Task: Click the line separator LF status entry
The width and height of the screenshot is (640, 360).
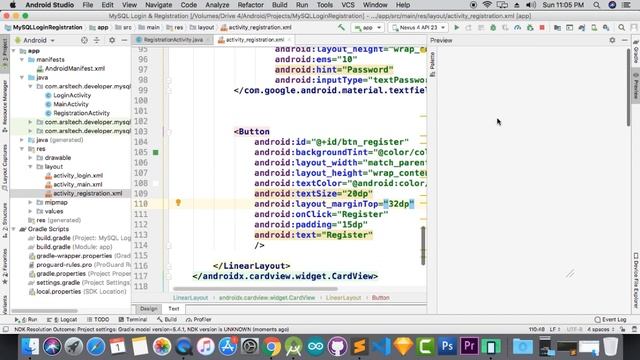Action: (x=554, y=329)
